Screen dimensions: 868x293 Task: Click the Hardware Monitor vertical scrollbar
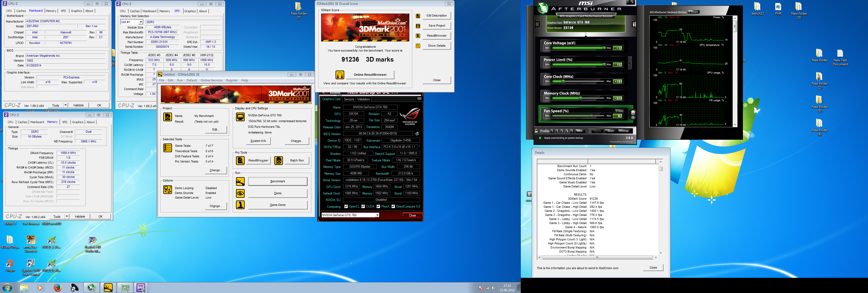(x=735, y=71)
